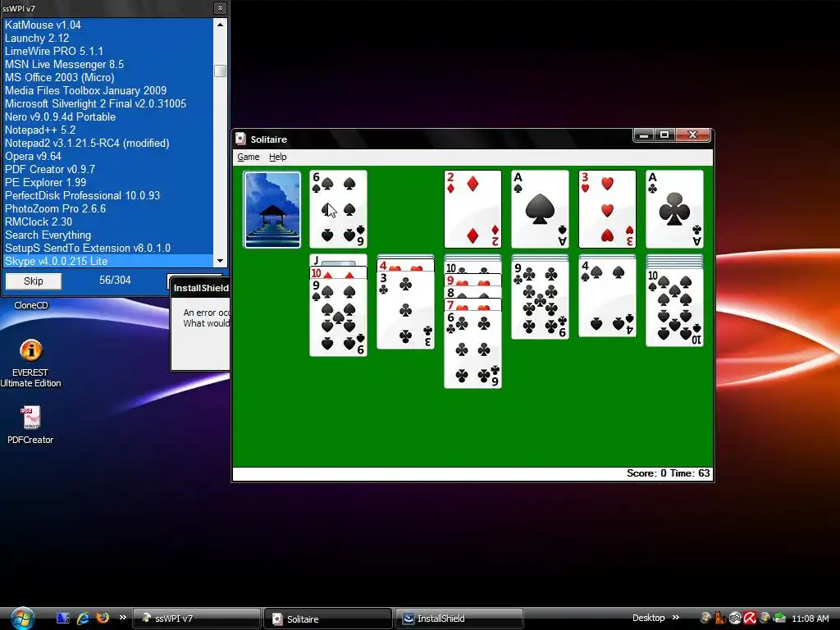Select Media Files Toolbox January 2009

108,90
